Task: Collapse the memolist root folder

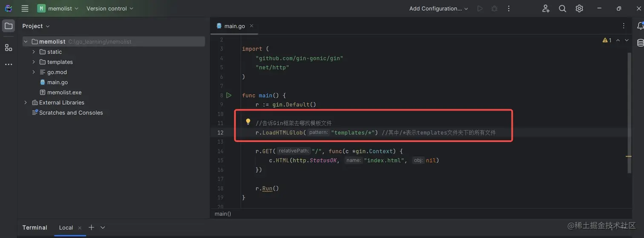Action: 26,42
